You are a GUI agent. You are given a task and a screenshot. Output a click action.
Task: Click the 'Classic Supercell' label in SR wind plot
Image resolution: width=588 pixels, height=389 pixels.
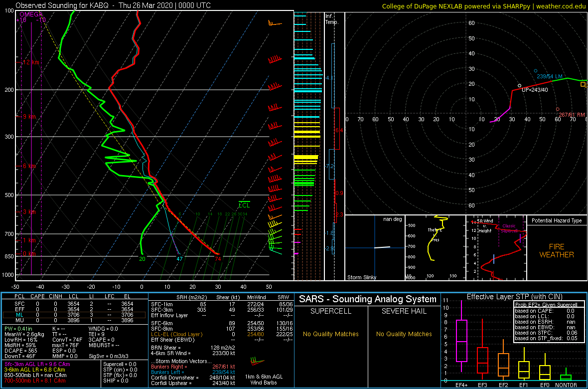coord(509,229)
